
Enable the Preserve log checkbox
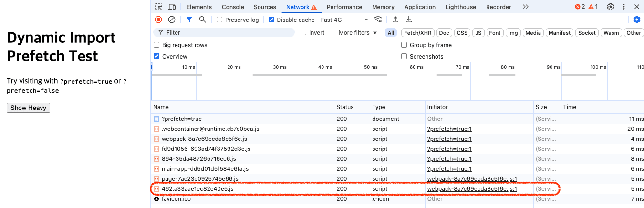pos(219,20)
